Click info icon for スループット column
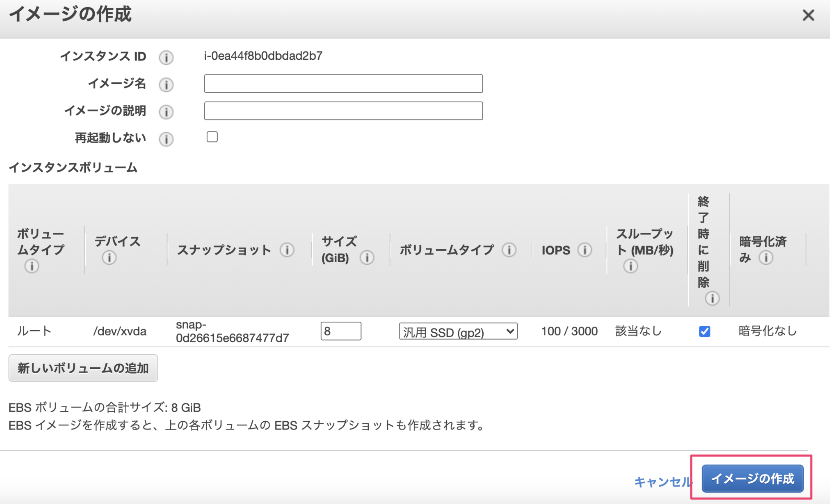 631,266
